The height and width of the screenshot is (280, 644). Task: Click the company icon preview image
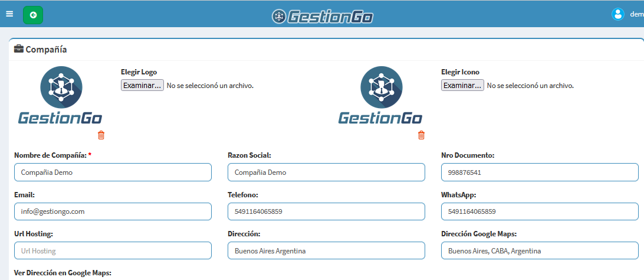(380, 96)
